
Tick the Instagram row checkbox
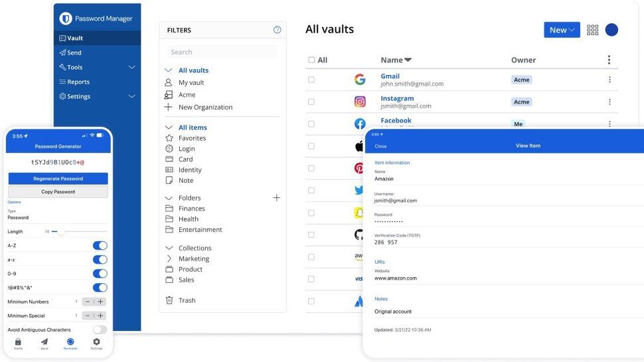tap(311, 102)
